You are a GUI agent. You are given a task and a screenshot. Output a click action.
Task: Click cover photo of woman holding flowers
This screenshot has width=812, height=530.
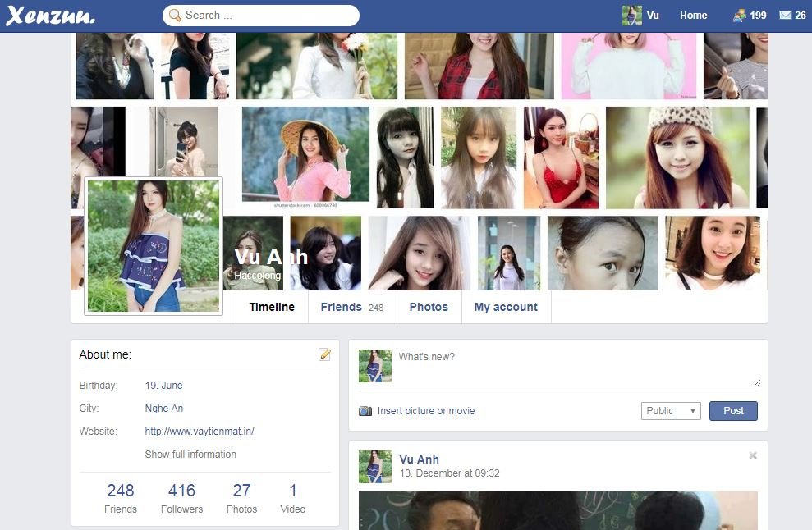317,66
